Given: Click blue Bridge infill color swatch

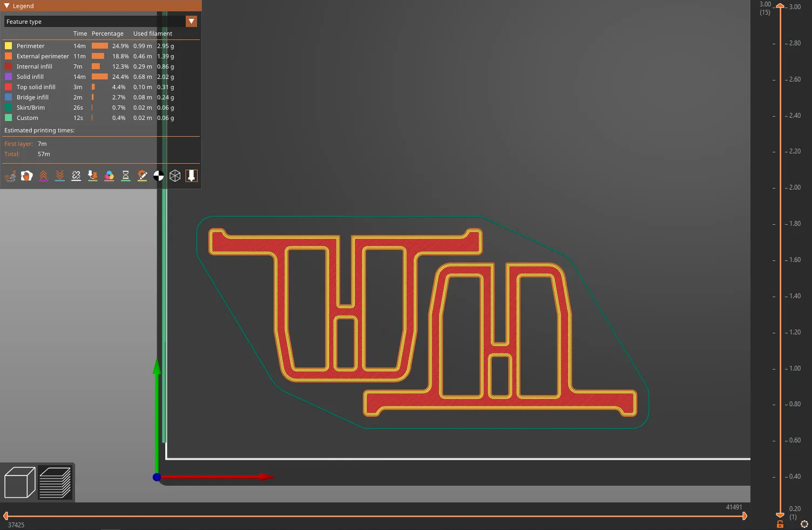Looking at the screenshot, I should coord(9,97).
